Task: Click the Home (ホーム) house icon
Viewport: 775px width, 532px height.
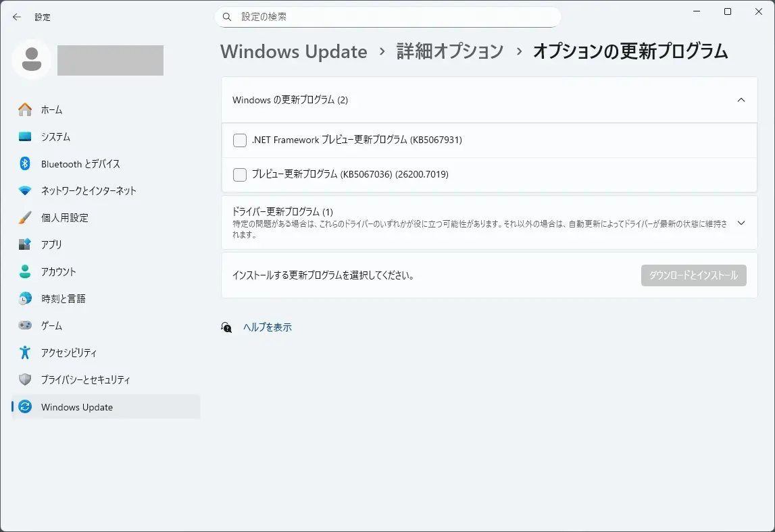Action: pos(25,109)
